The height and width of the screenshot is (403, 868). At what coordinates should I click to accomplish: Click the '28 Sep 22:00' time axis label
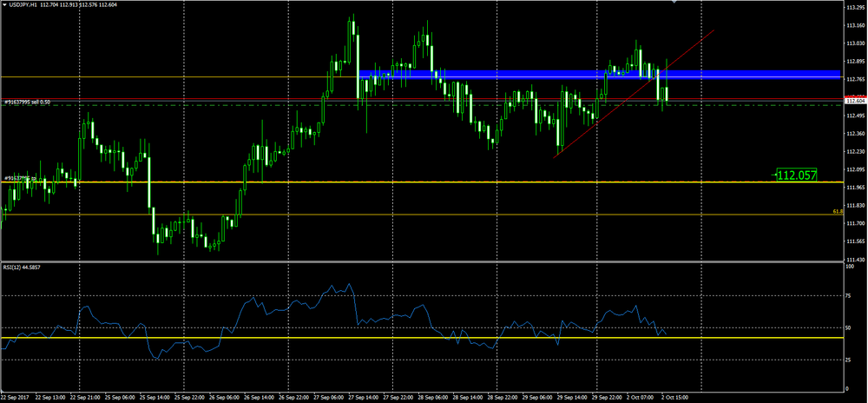(501, 398)
